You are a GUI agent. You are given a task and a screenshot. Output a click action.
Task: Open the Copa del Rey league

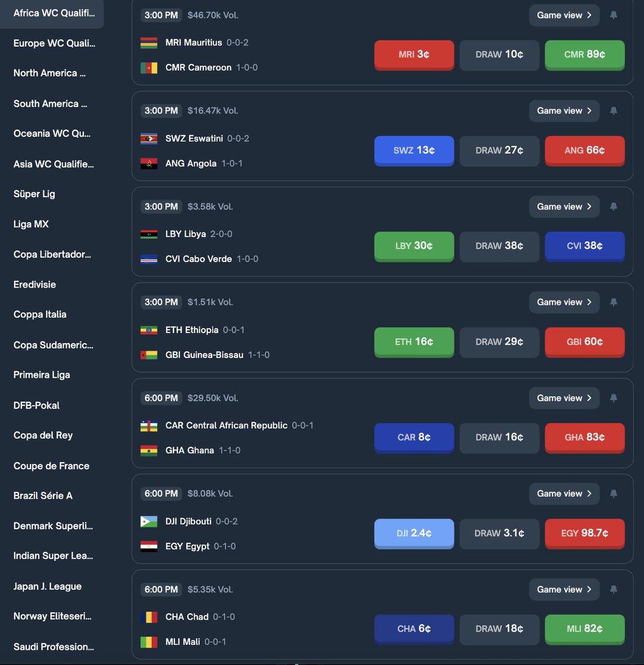click(x=43, y=436)
